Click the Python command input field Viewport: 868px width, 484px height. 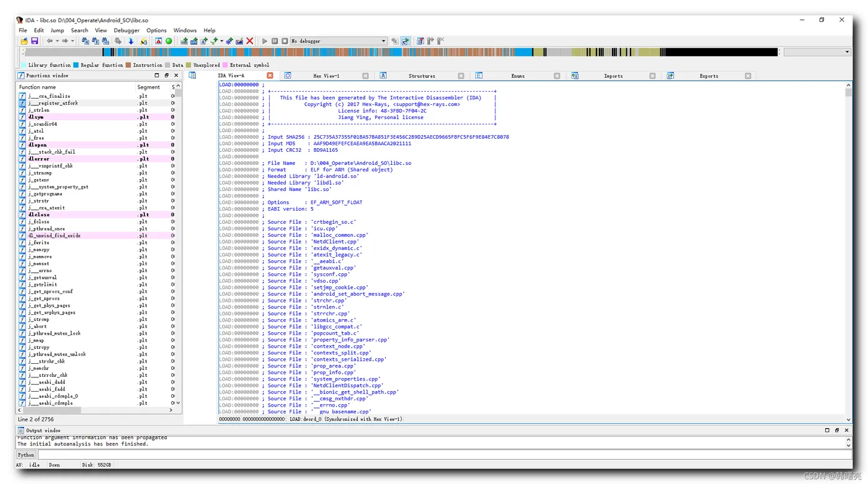pyautogui.click(x=444, y=455)
